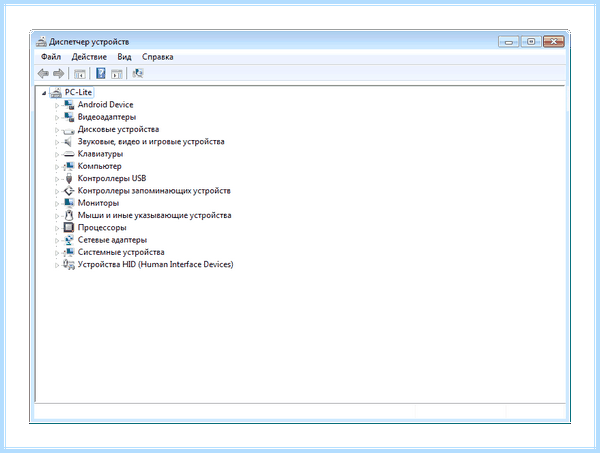
Task: Expand the Сетевые адаптеры node
Action: point(57,240)
